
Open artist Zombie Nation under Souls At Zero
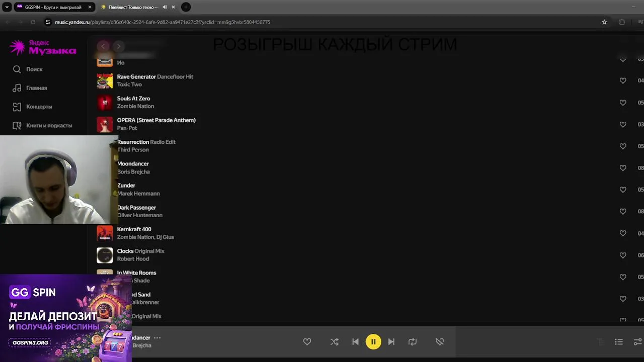pyautogui.click(x=135, y=106)
